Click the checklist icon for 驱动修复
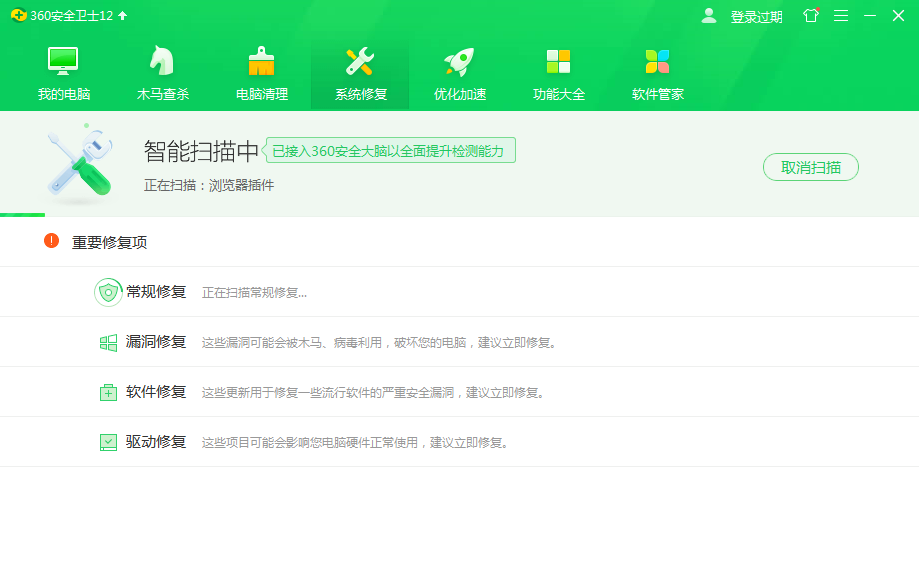Viewport: 919px width, 579px height. click(108, 442)
